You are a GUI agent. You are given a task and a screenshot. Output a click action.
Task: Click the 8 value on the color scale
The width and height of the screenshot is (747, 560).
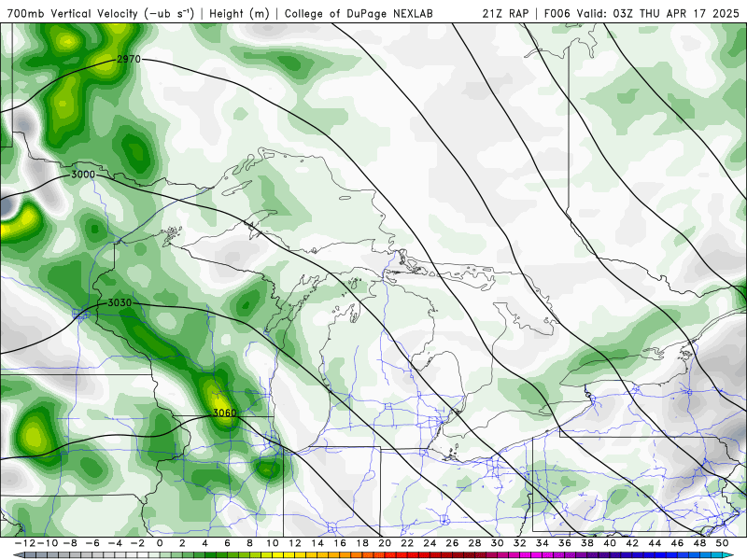point(249,543)
